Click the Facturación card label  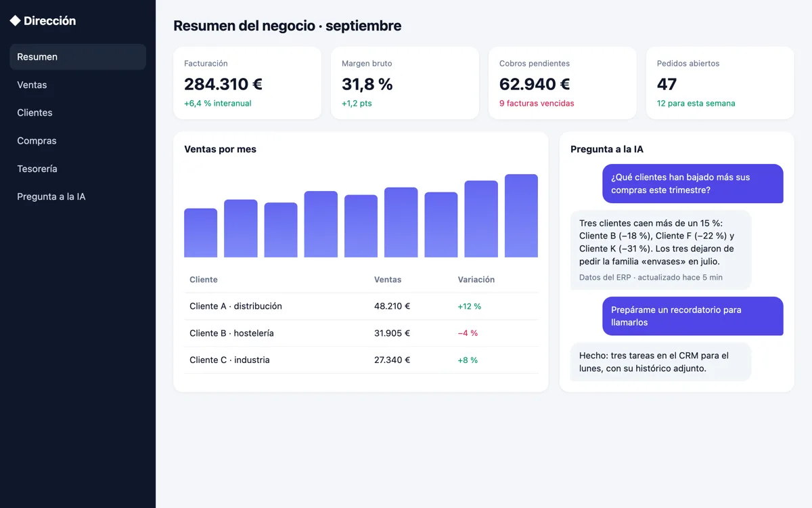(206, 64)
